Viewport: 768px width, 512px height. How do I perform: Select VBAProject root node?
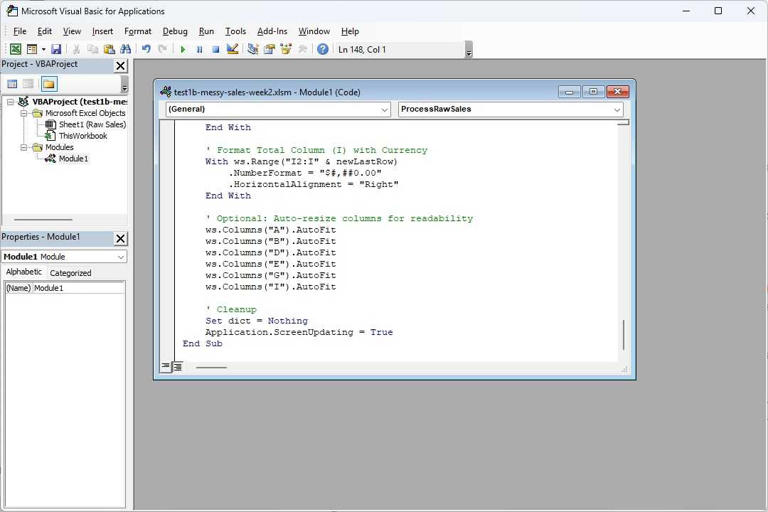(79, 102)
